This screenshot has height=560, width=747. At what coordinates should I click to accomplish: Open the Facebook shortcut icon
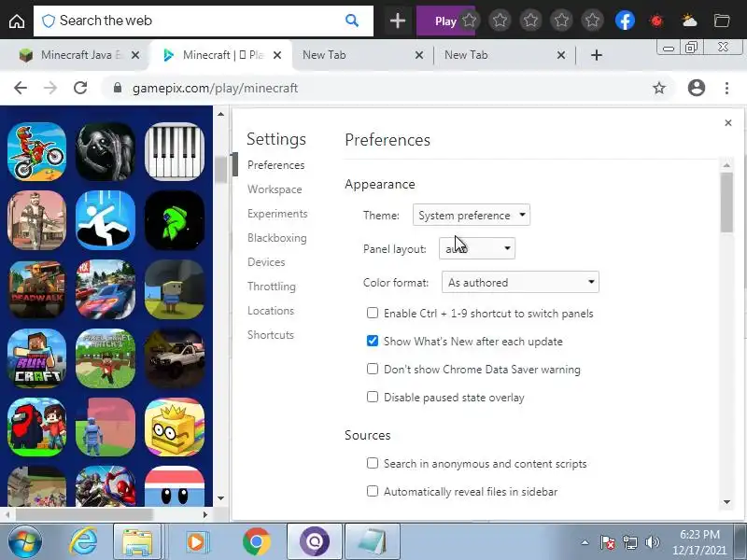(x=625, y=21)
